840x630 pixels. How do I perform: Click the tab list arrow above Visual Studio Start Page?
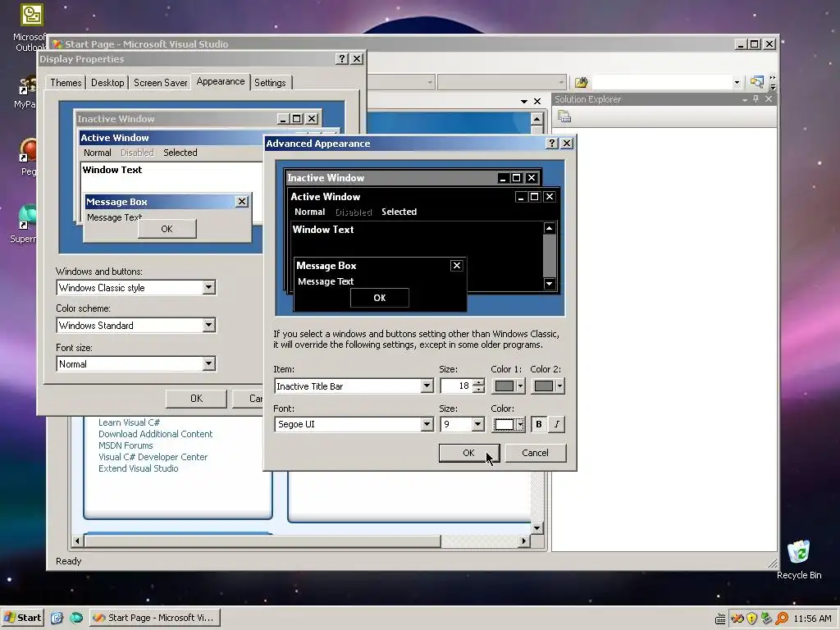click(524, 101)
